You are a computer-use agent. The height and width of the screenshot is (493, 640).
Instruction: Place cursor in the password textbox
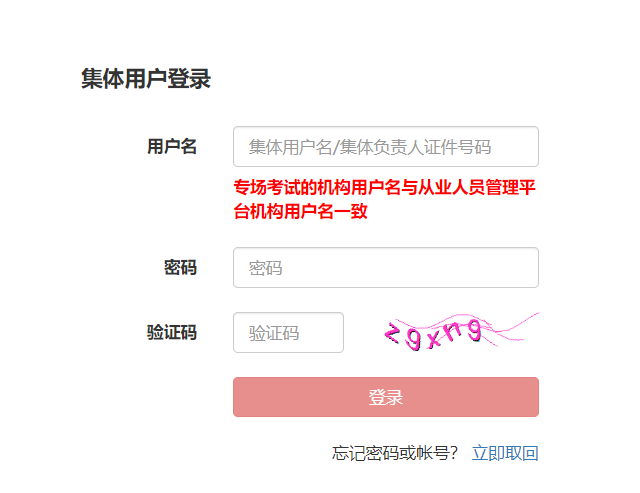click(x=385, y=268)
